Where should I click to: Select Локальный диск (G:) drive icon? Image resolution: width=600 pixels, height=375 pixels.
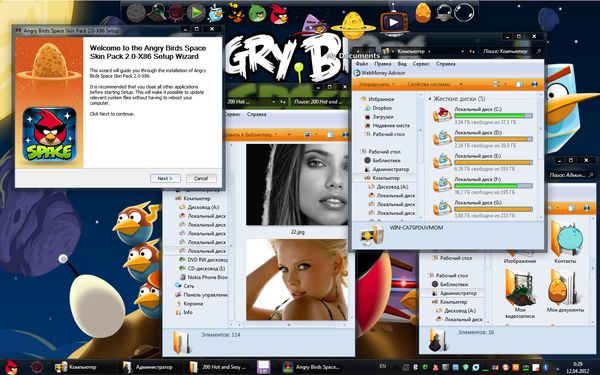[x=442, y=208]
